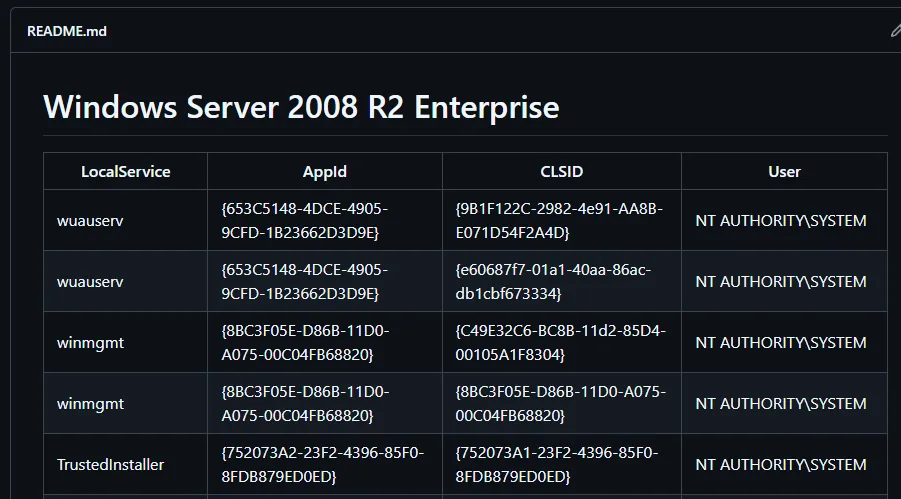Click the CLSID column header

[561, 171]
